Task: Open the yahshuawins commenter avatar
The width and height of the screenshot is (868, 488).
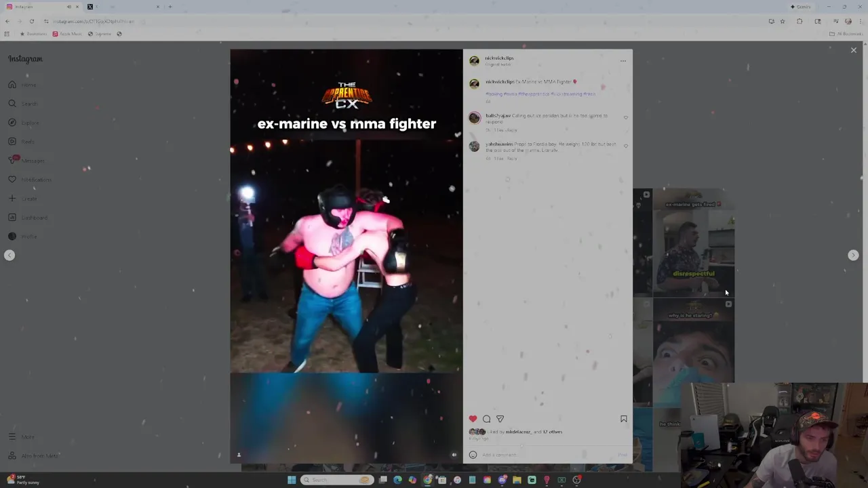Action: point(474,146)
